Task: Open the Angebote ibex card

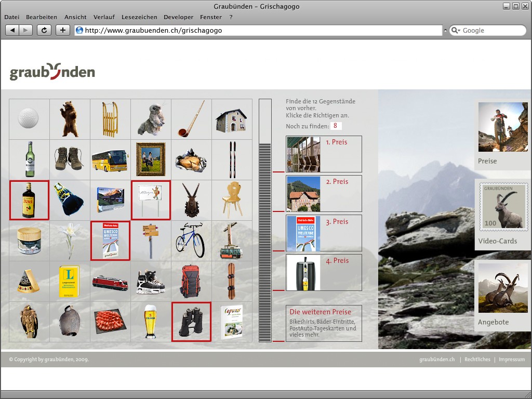Action: tap(503, 295)
